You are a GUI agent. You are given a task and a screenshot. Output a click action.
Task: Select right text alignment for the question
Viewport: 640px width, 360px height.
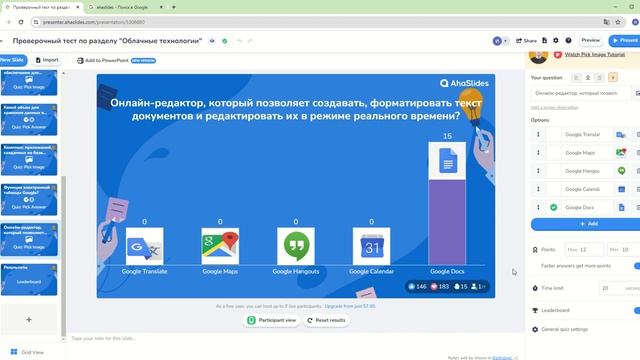coord(599,78)
